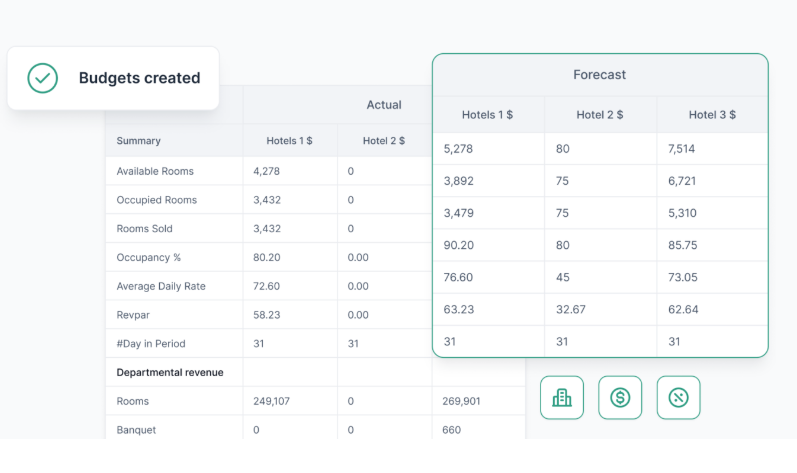797x473 pixels.
Task: Select the Available Rooms row label
Action: (x=155, y=171)
